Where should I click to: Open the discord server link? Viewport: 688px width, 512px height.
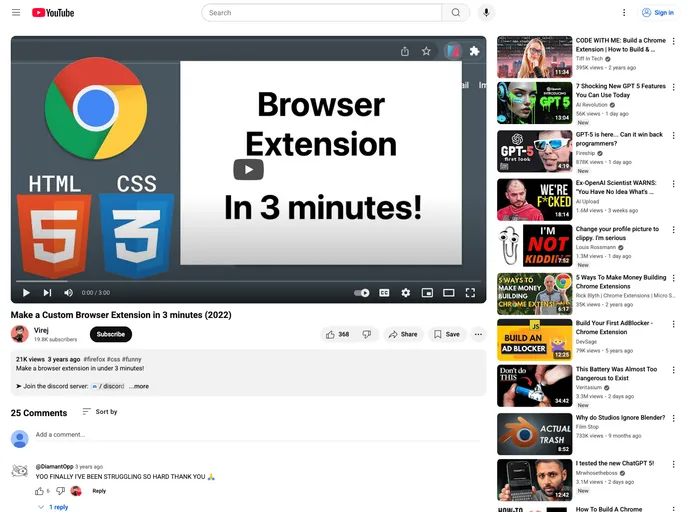(108, 386)
